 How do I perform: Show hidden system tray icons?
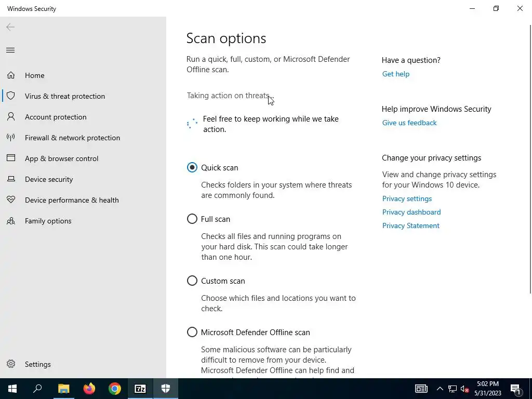tap(440, 389)
